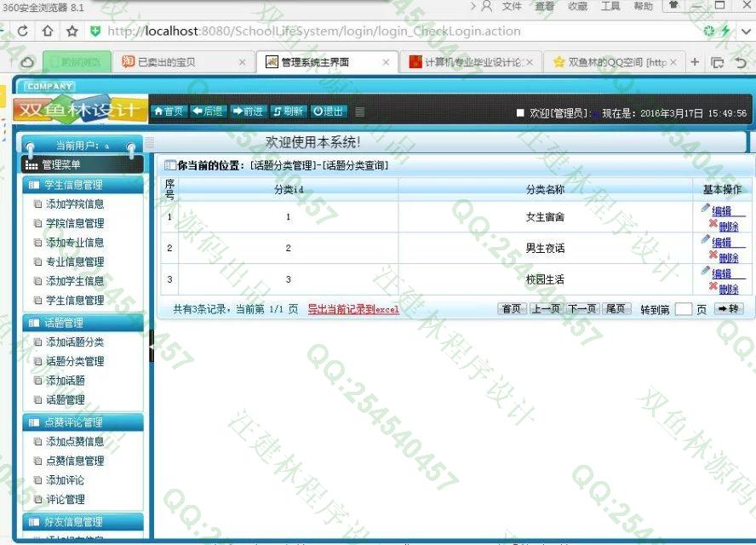Delete the 女生宿舍 category
The image size is (756, 545).
coord(729,227)
